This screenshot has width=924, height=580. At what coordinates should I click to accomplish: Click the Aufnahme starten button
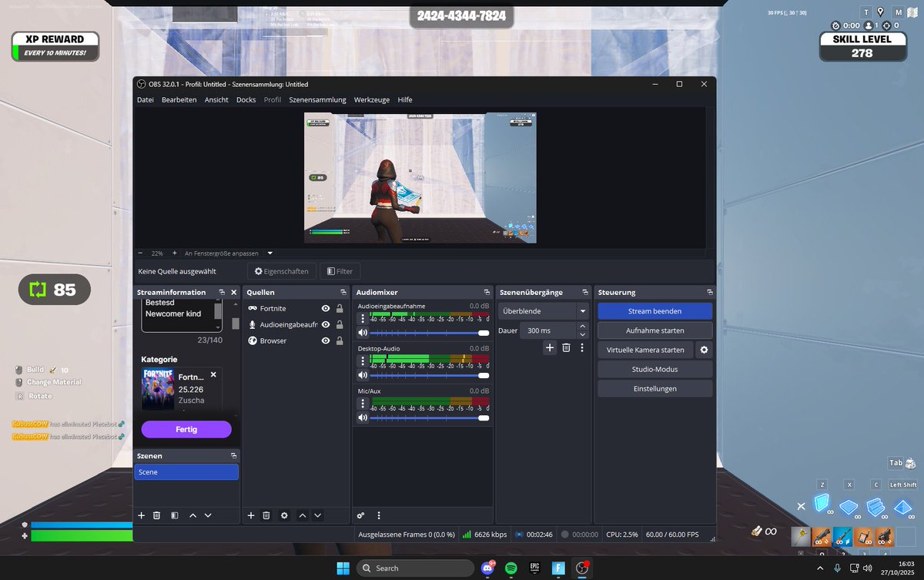(x=655, y=330)
